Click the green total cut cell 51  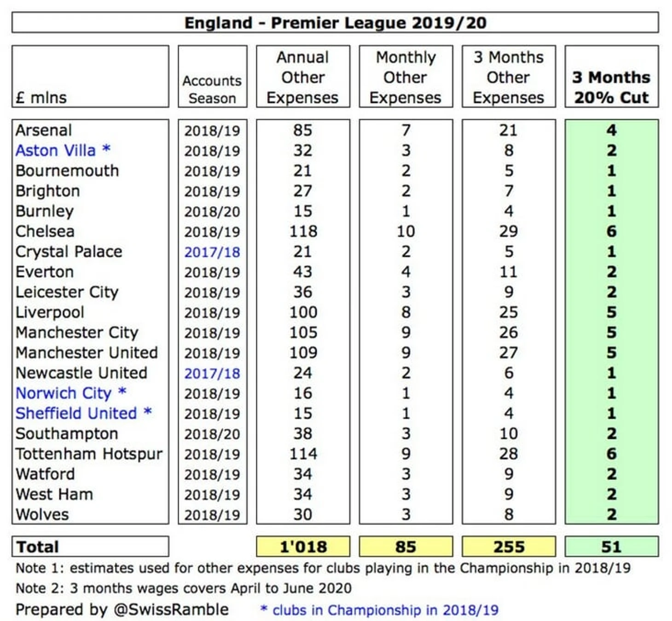pyautogui.click(x=612, y=546)
